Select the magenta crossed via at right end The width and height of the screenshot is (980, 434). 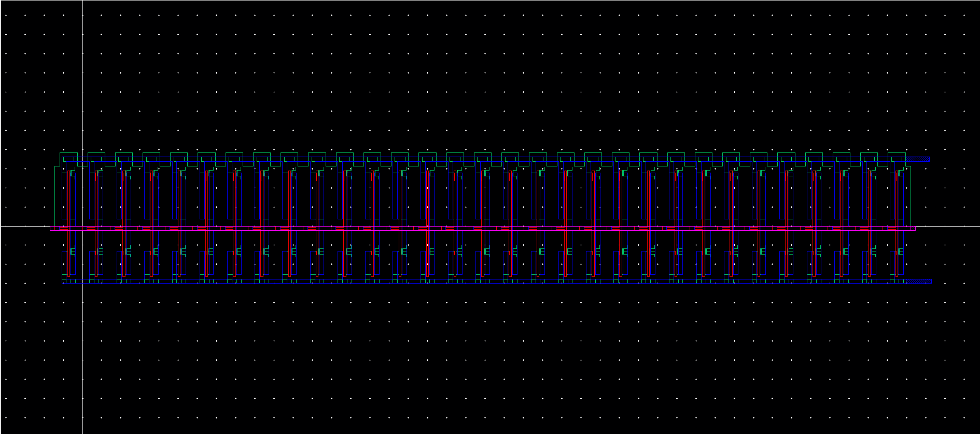click(x=913, y=228)
